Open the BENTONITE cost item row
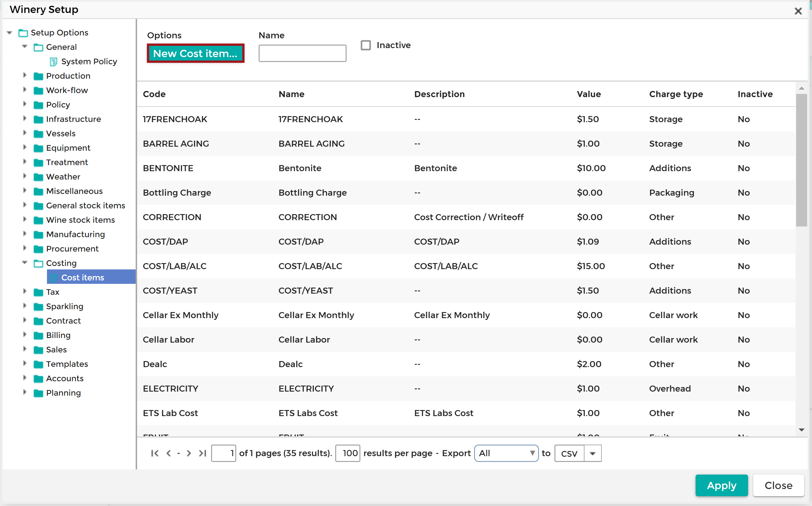The height and width of the screenshot is (506, 812). click(466, 168)
